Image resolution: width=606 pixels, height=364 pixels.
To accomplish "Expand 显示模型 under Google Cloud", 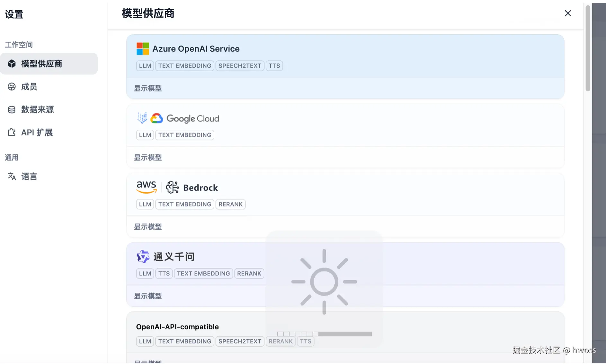I will click(148, 158).
